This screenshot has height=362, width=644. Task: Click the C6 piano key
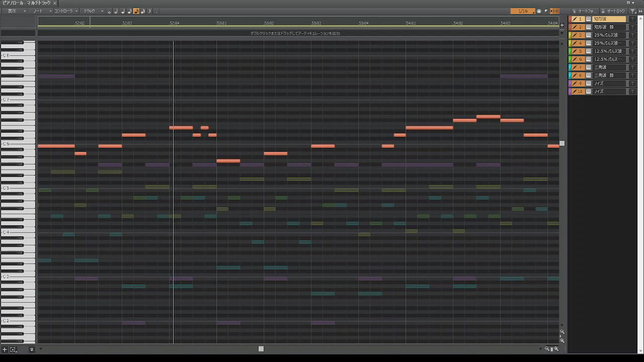point(18,145)
